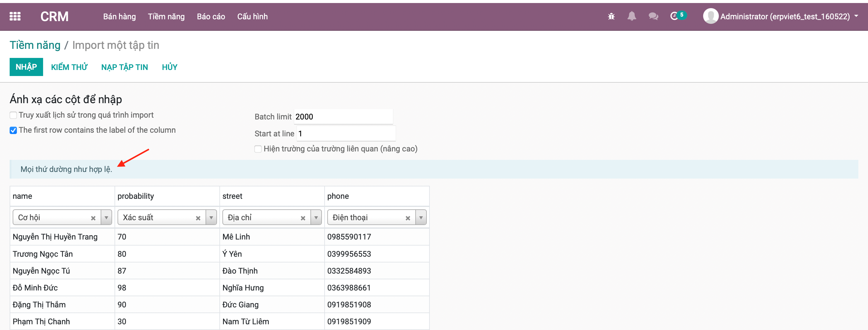This screenshot has height=330, width=868.
Task: Select Đỗ Minh Đức cell
Action: (62, 287)
